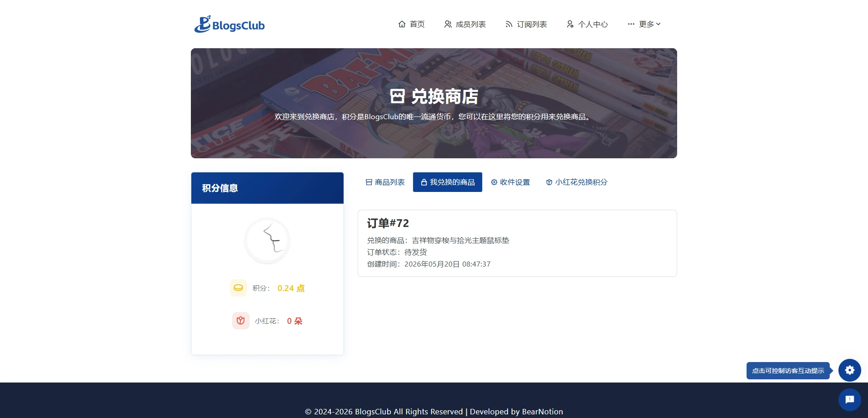This screenshot has height=418, width=868.
Task: Click the 0.24 点 points value
Action: pos(291,288)
